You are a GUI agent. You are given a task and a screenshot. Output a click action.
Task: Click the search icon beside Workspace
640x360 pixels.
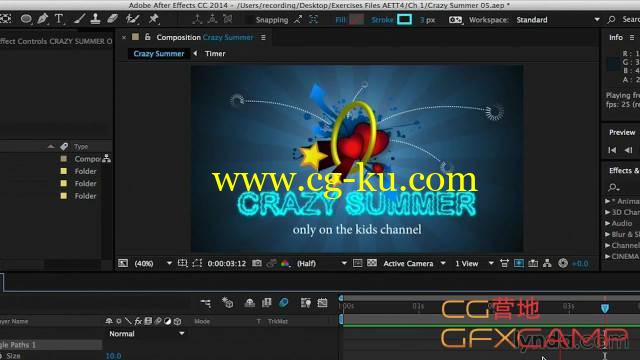pyautogui.click(x=611, y=20)
